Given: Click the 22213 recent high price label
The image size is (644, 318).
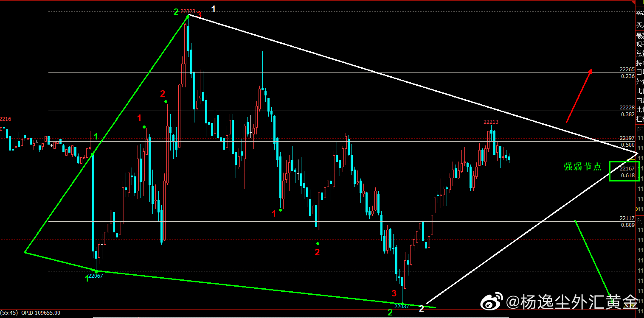Looking at the screenshot, I should pos(491,122).
